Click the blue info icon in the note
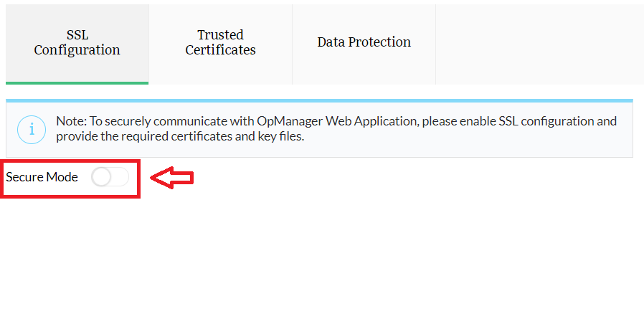The height and width of the screenshot is (319, 644). [31, 129]
